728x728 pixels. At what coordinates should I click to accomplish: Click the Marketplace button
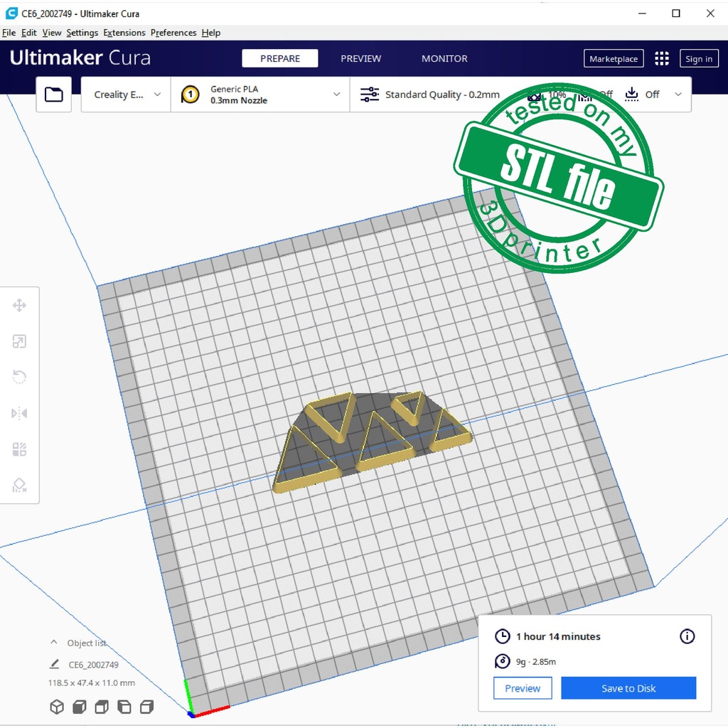613,59
